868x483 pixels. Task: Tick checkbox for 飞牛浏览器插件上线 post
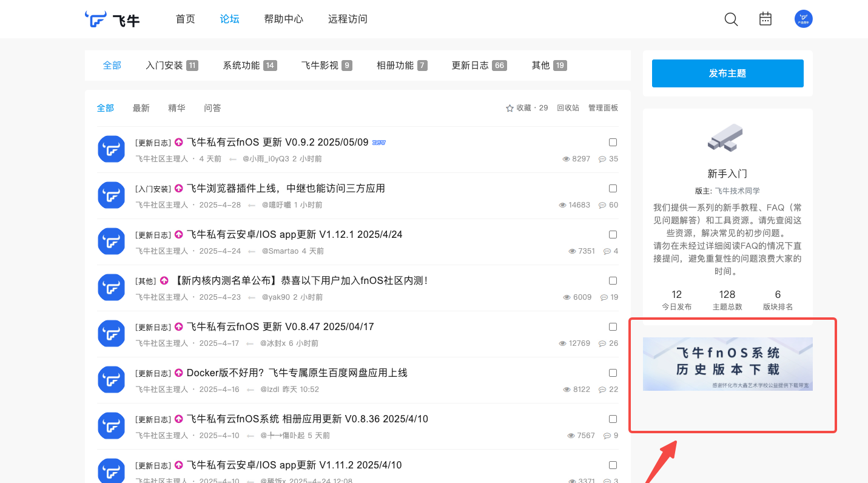click(x=613, y=189)
